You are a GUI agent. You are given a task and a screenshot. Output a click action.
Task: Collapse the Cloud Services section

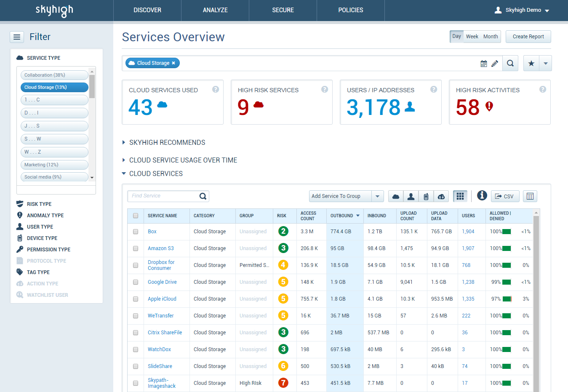124,173
